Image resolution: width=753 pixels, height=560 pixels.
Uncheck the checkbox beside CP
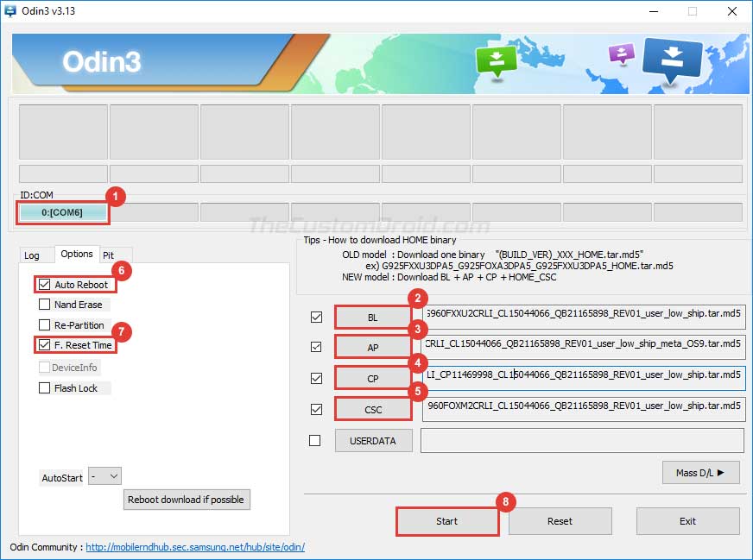click(x=316, y=379)
